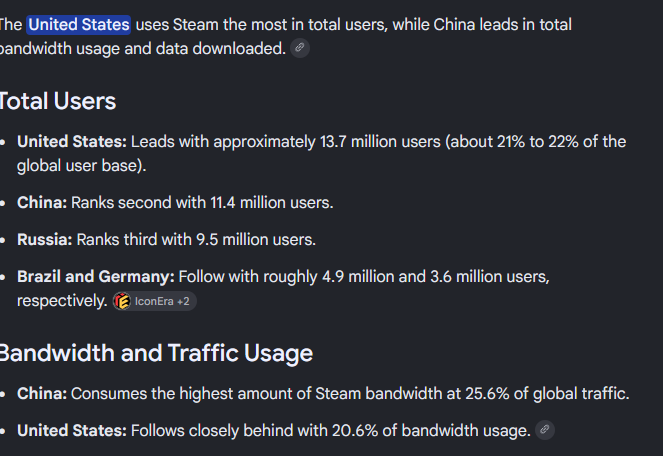Screen dimensions: 663x456
Task: Click the "11.4 million users" text
Action: (270, 203)
